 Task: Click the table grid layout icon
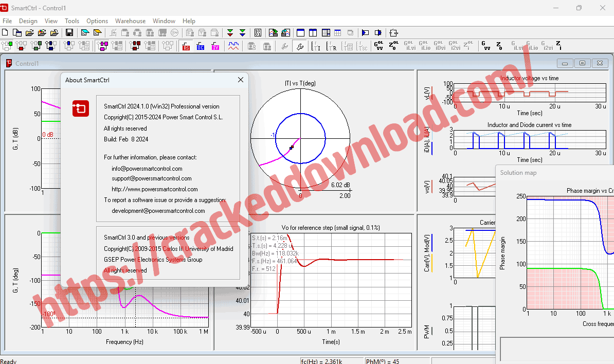tap(338, 33)
